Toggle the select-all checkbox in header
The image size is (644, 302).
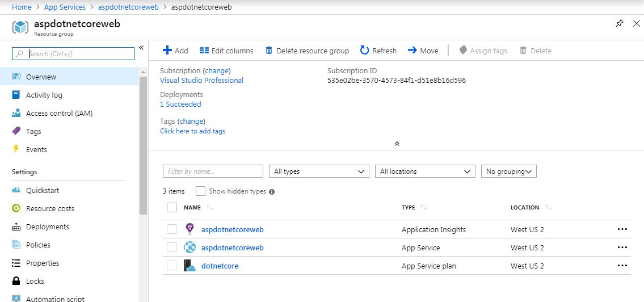172,208
